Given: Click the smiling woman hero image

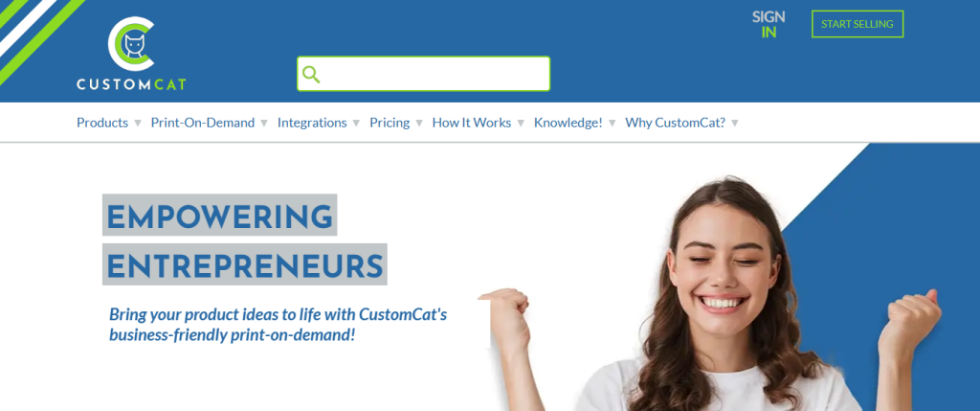Looking at the screenshot, I should tap(712, 294).
